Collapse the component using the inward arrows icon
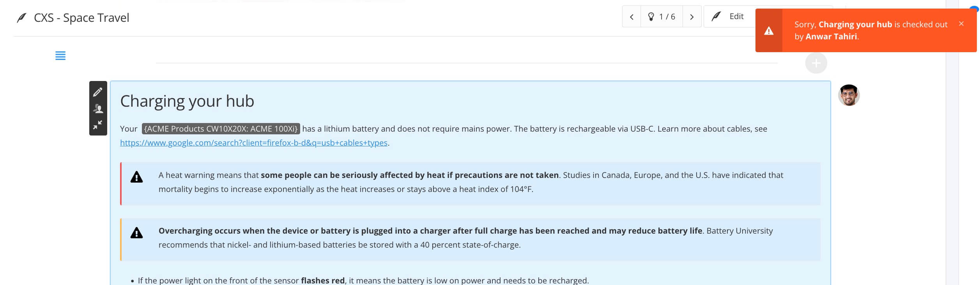 tap(98, 125)
